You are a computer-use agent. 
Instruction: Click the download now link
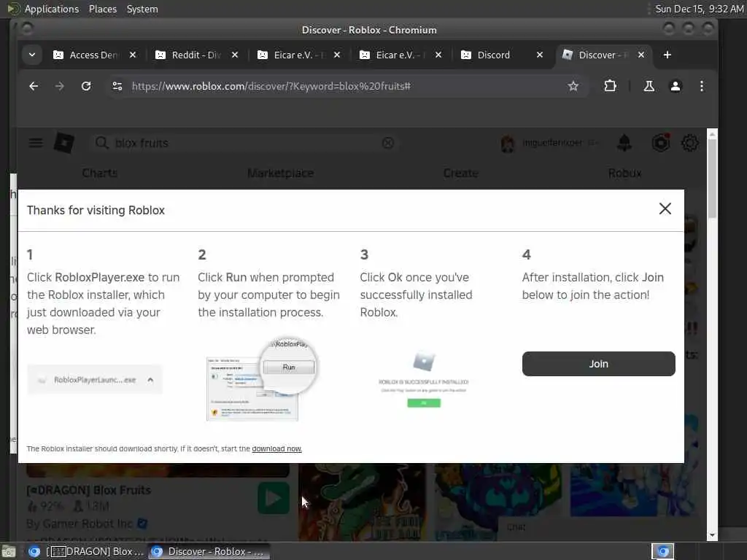[276, 448]
